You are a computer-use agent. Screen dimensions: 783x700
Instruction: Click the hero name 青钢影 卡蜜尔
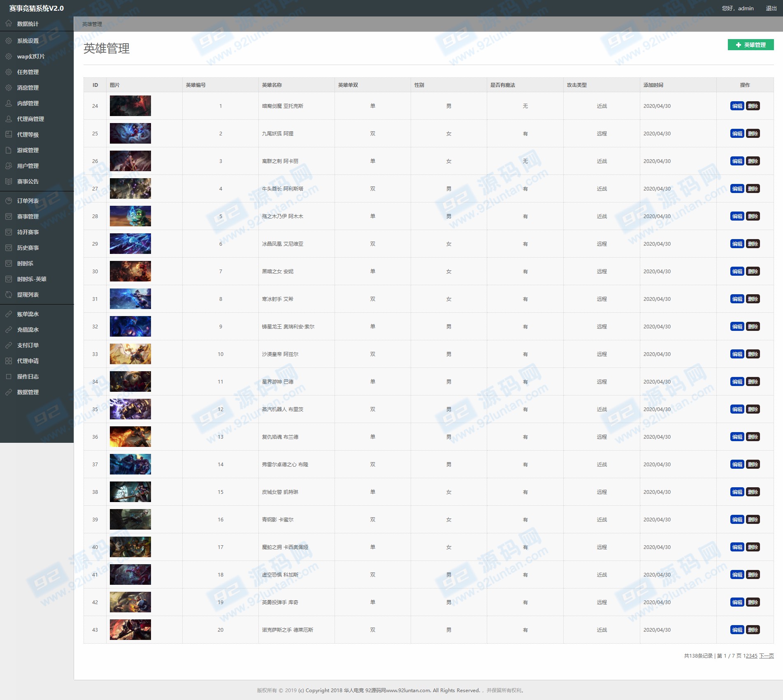pos(278,520)
